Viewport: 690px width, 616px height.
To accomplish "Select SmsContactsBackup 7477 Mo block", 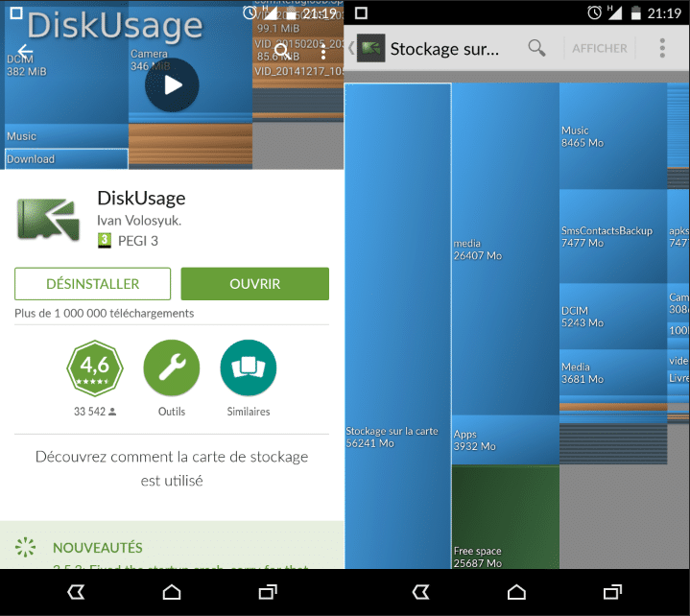I will (613, 236).
